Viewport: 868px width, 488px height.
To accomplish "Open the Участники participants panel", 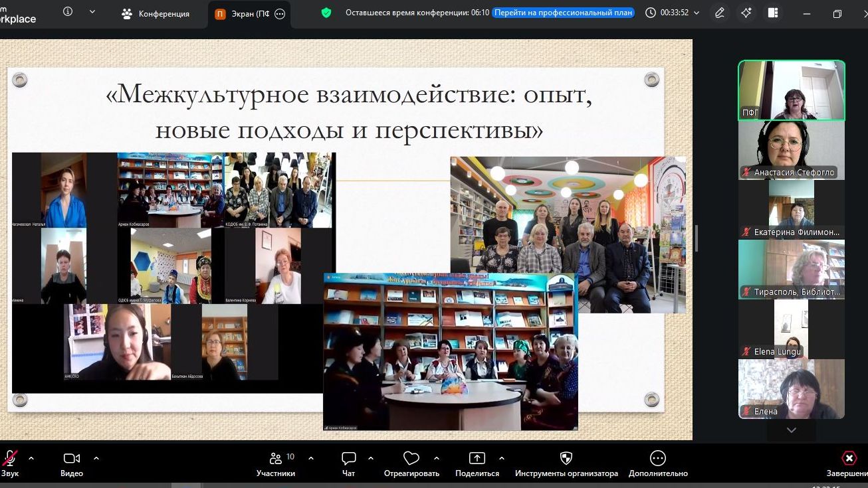I will pyautogui.click(x=276, y=463).
